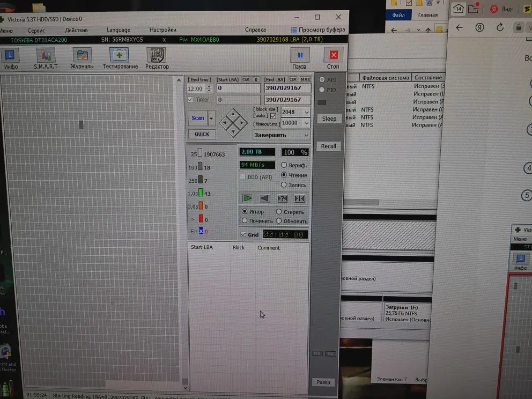Select the PIO mode radio button
532x399 pixels.
[x=322, y=90]
